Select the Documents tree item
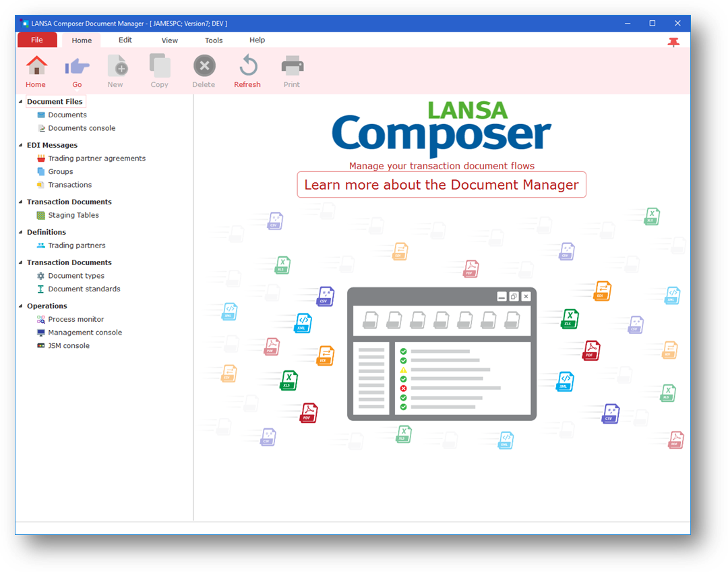 tap(67, 115)
